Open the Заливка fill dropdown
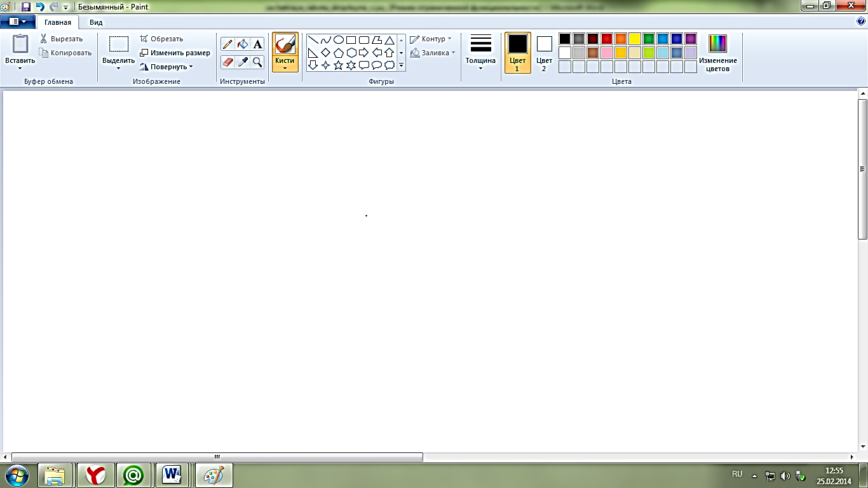868x488 pixels. coord(433,53)
